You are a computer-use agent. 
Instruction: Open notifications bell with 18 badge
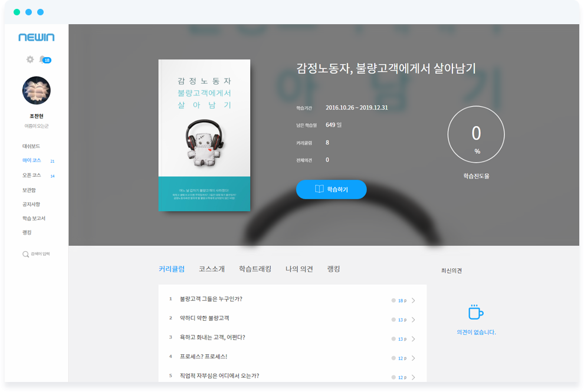(45, 60)
